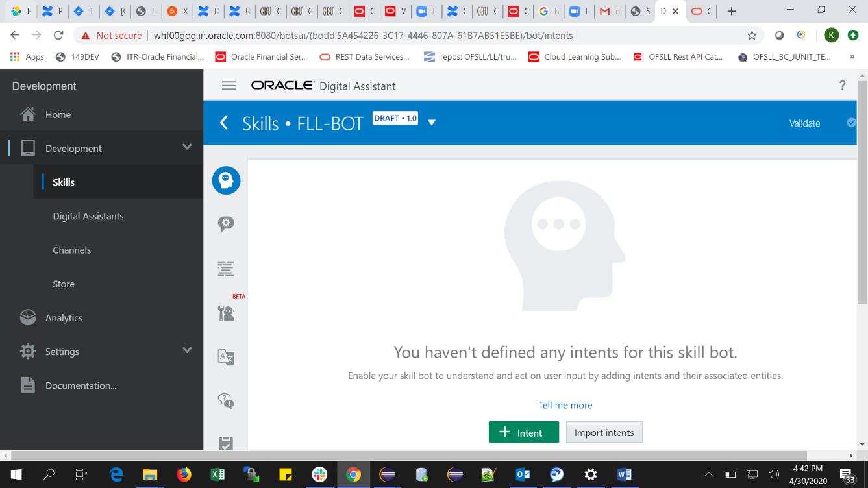Image resolution: width=868 pixels, height=488 pixels.
Task: Click the Import intents button
Action: coord(604,432)
